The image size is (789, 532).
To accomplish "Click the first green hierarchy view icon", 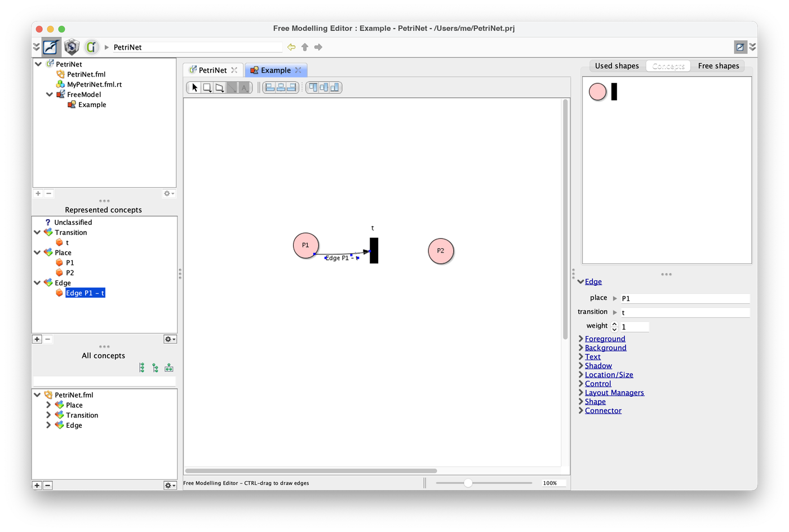I will [x=142, y=368].
